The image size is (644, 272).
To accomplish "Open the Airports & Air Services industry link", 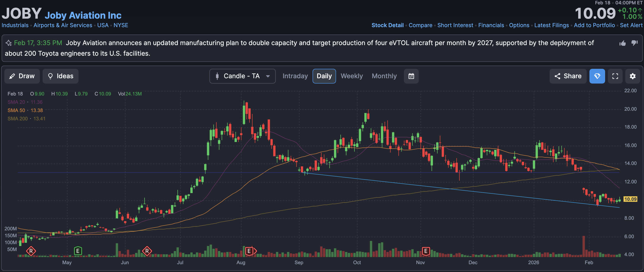I will 63,25.
